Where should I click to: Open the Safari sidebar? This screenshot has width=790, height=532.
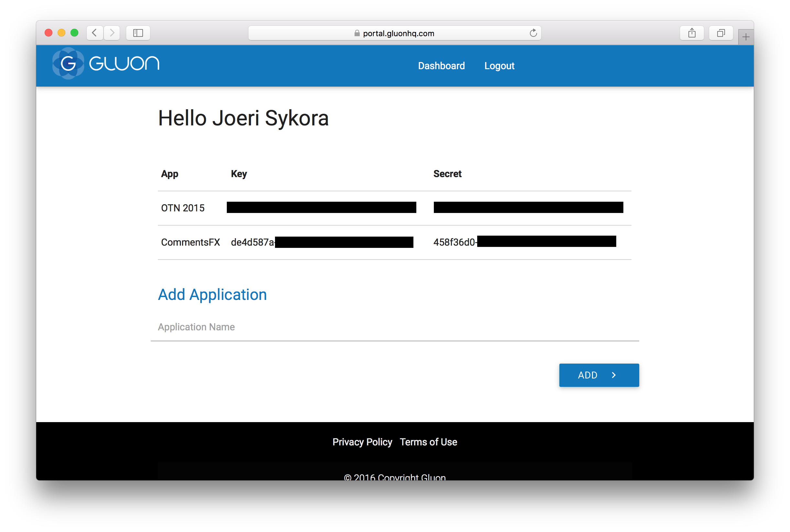pos(138,33)
